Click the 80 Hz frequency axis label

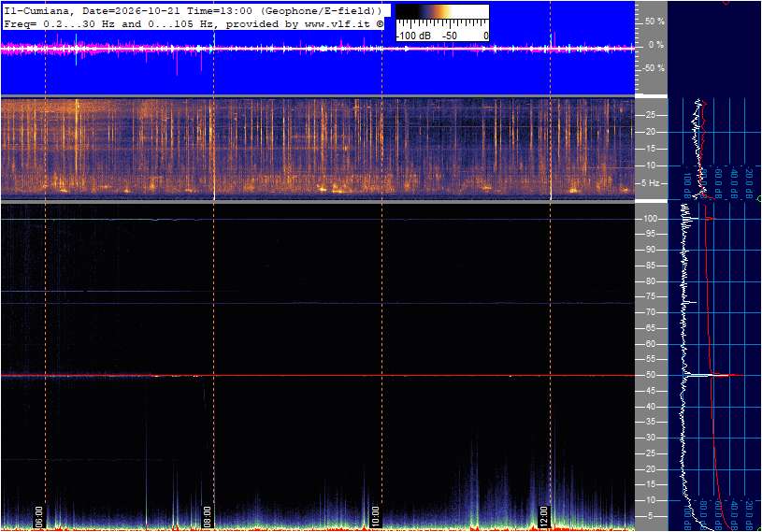650,281
